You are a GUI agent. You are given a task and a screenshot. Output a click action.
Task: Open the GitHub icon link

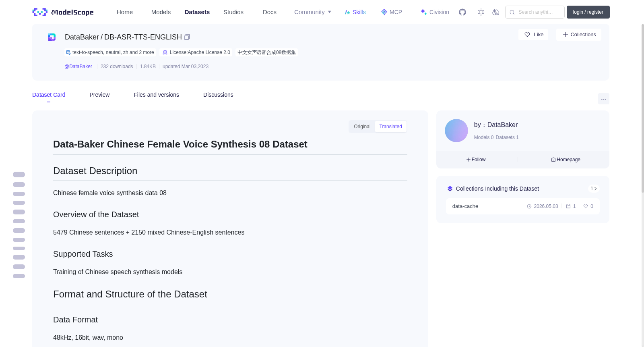click(462, 12)
